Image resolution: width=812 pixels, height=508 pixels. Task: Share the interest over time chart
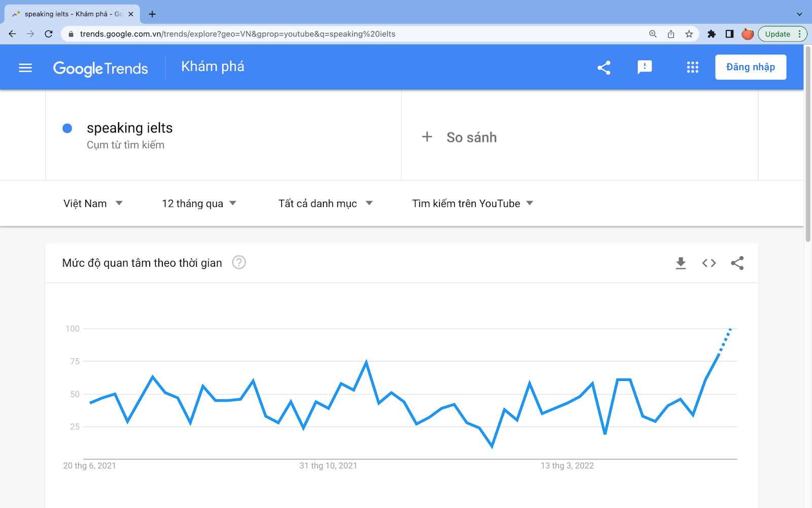(737, 263)
